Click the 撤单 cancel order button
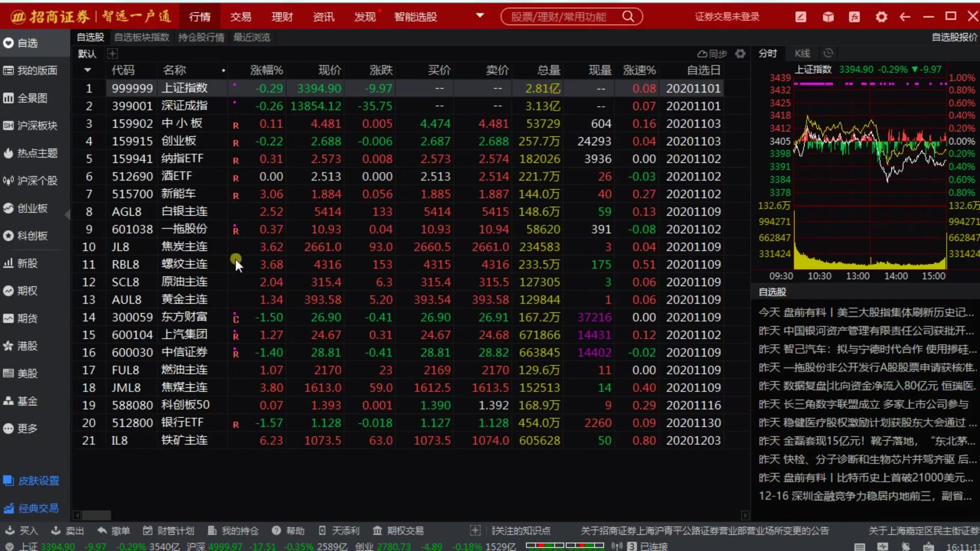Viewport: 980px width, 551px height. pyautogui.click(x=114, y=531)
